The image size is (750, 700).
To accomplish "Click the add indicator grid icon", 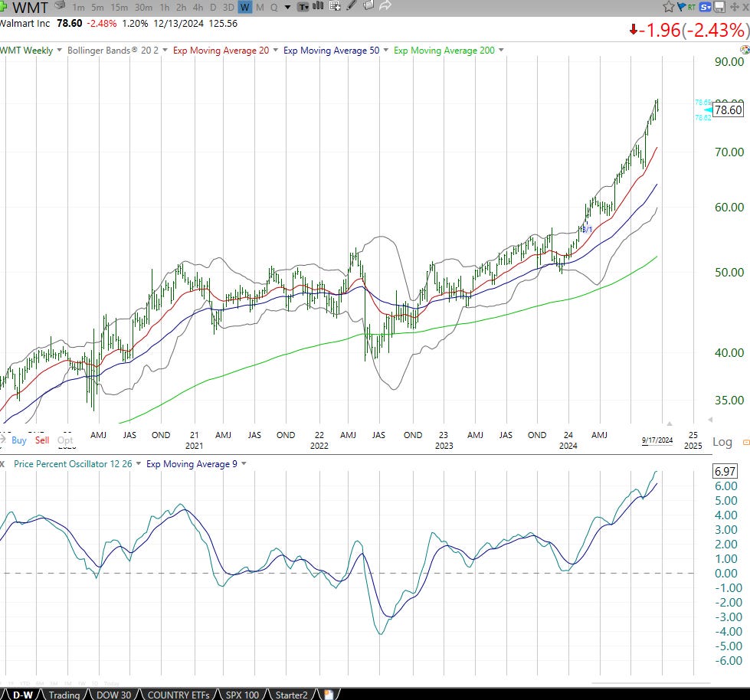I will pyautogui.click(x=335, y=6).
